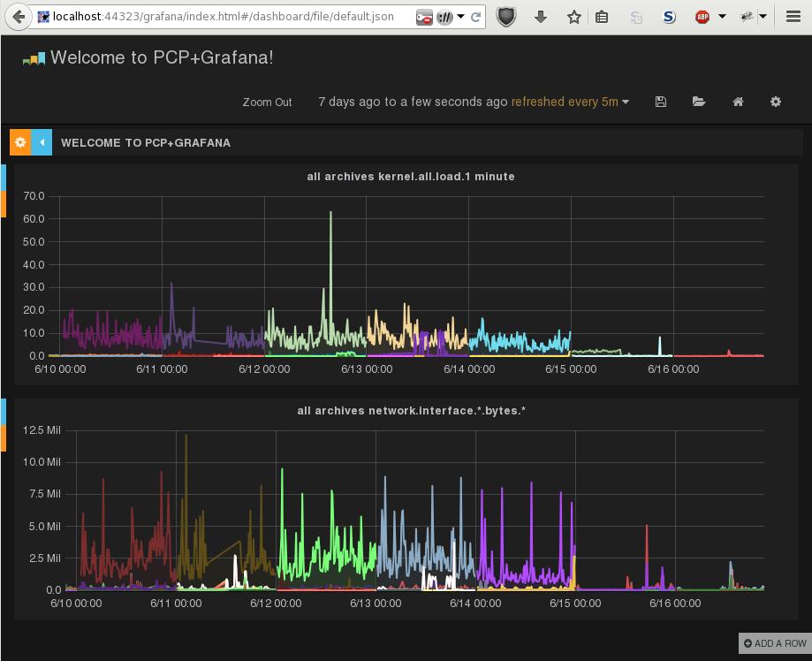Click the downloads arrow icon in toolbar
This screenshot has width=812, height=661.
[540, 17]
